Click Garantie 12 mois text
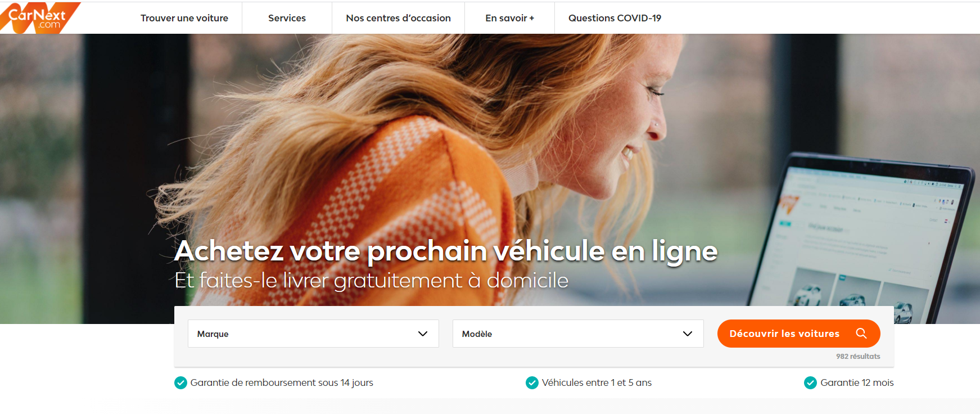This screenshot has height=414, width=980. [857, 383]
